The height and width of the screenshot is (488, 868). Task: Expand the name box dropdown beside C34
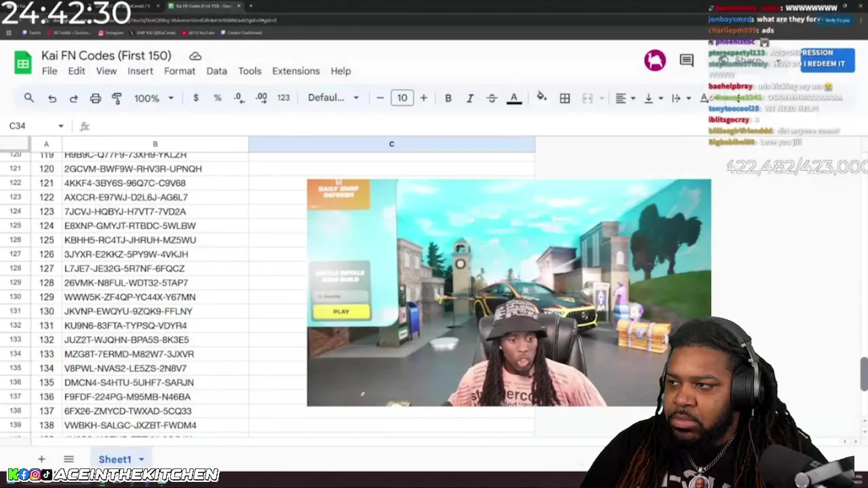coord(60,126)
